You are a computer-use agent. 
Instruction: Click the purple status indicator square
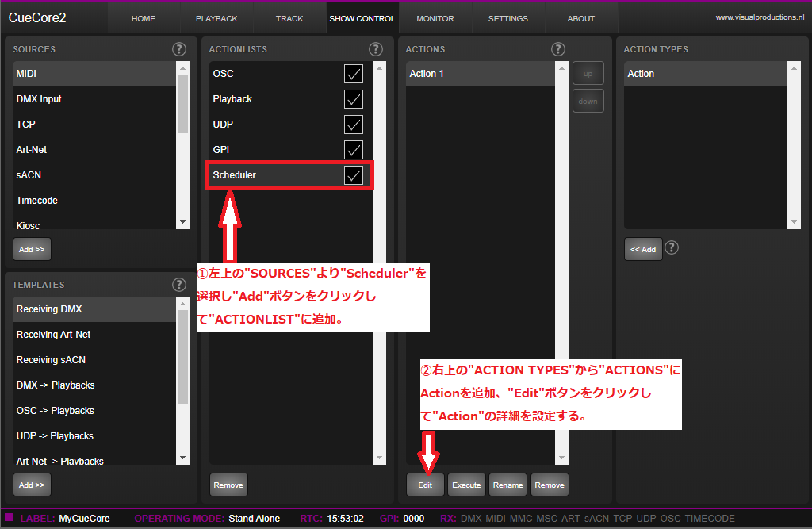(9, 518)
